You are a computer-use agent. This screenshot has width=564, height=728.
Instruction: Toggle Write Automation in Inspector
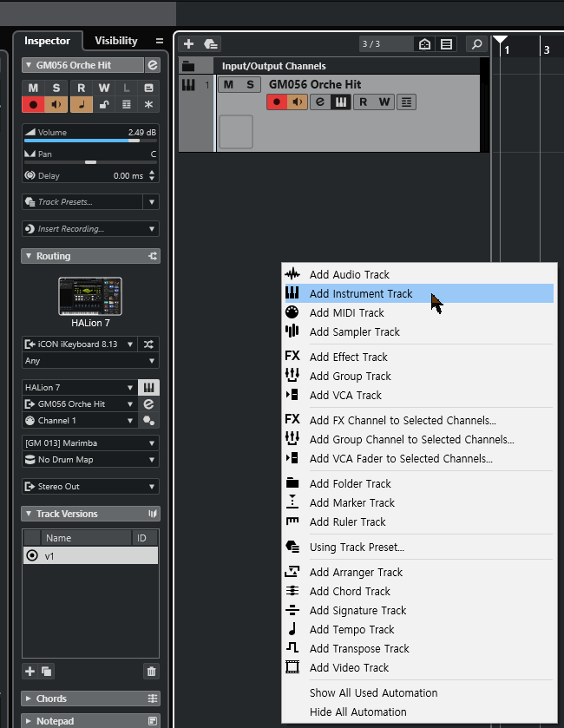(104, 88)
